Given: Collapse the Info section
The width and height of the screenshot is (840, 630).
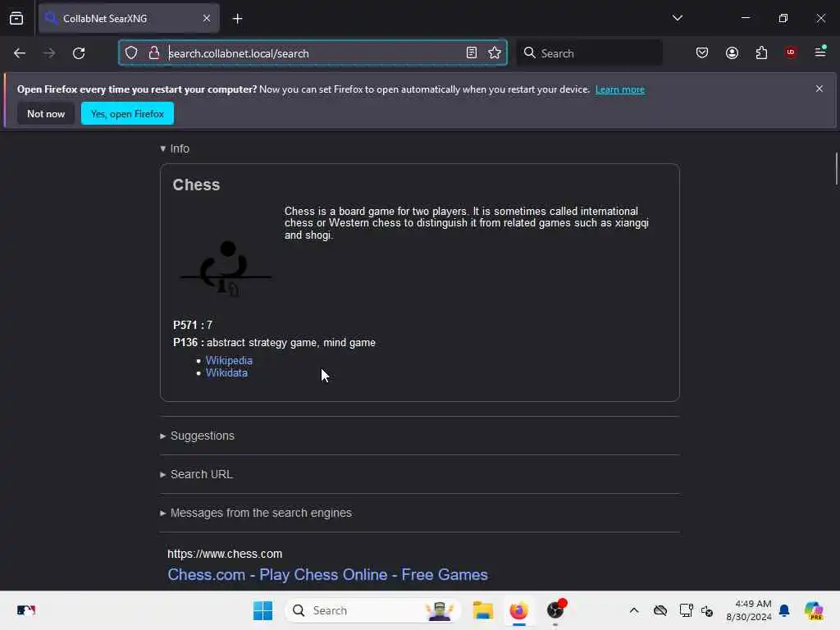Looking at the screenshot, I should 175,148.
